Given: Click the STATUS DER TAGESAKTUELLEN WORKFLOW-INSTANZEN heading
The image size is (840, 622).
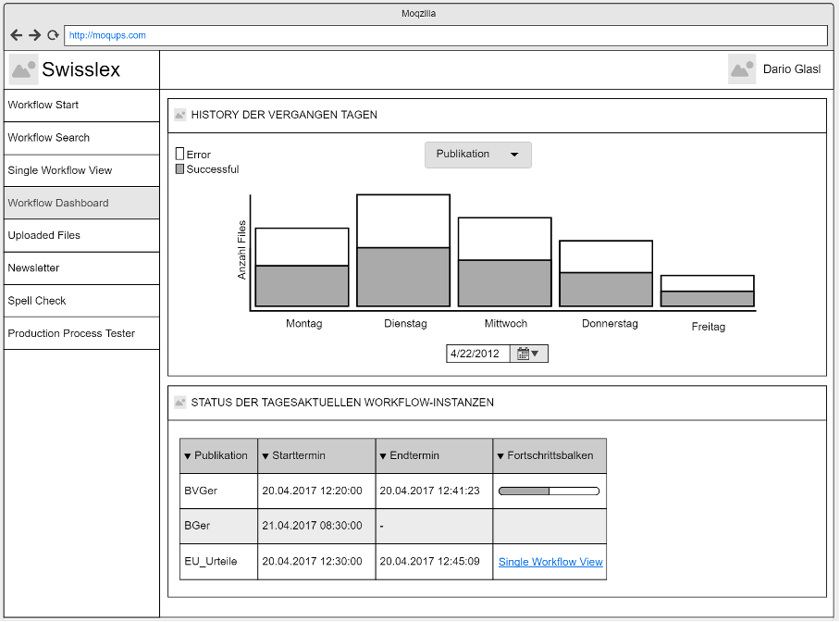Looking at the screenshot, I should coord(342,402).
